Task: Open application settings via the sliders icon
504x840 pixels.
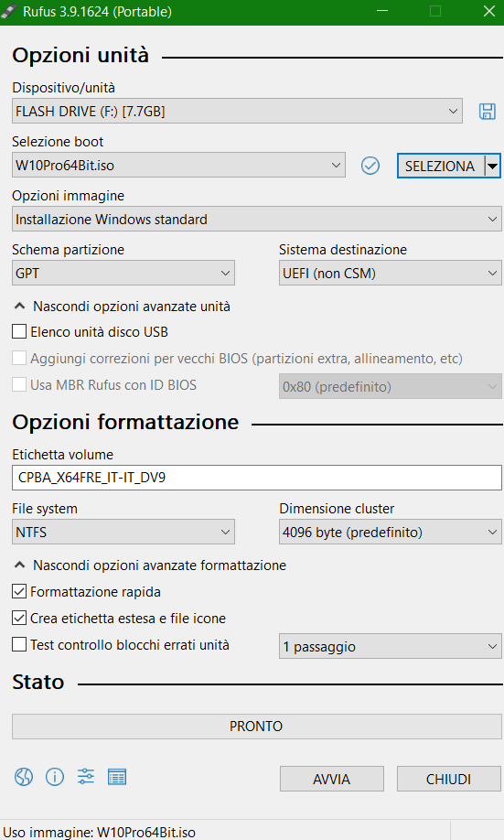Action: pos(86,776)
